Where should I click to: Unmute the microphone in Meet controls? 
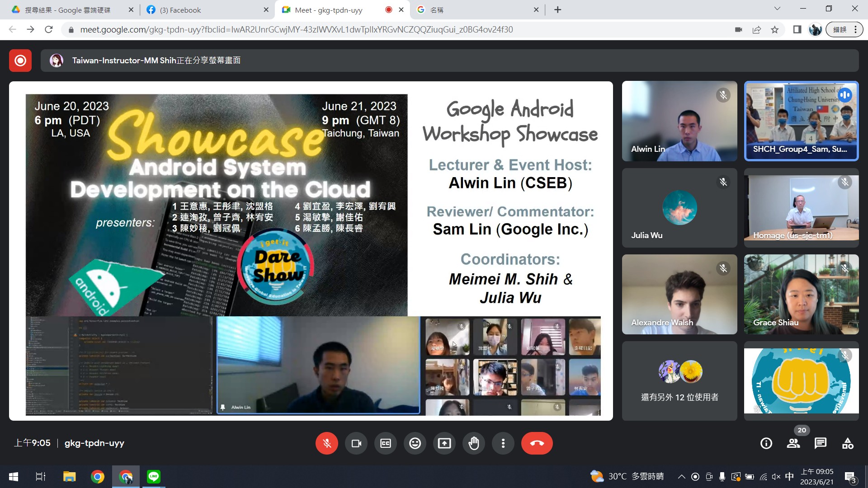click(327, 443)
